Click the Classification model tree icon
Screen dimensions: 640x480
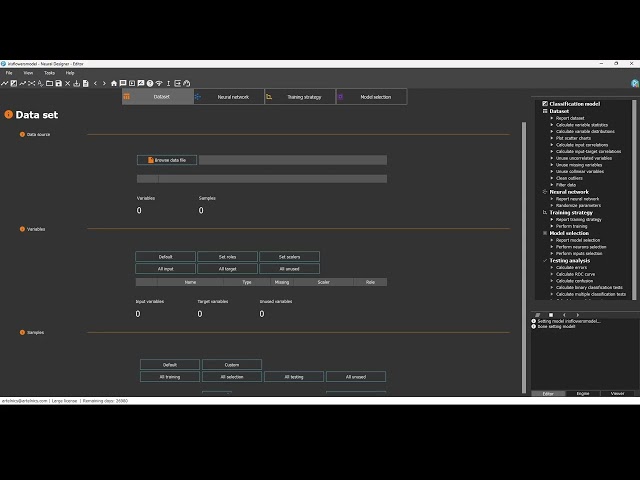tap(545, 104)
